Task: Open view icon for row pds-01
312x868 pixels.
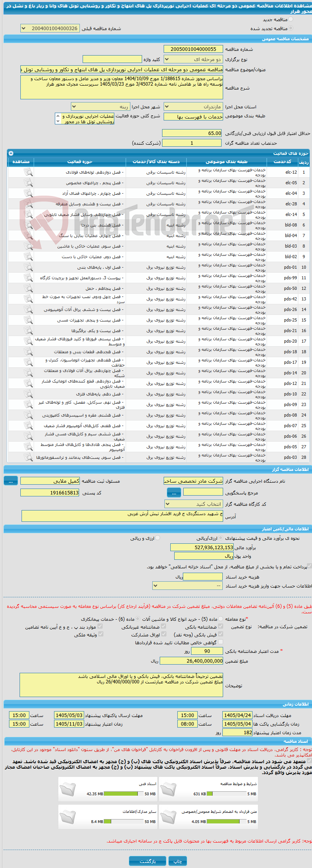Action: point(28,267)
